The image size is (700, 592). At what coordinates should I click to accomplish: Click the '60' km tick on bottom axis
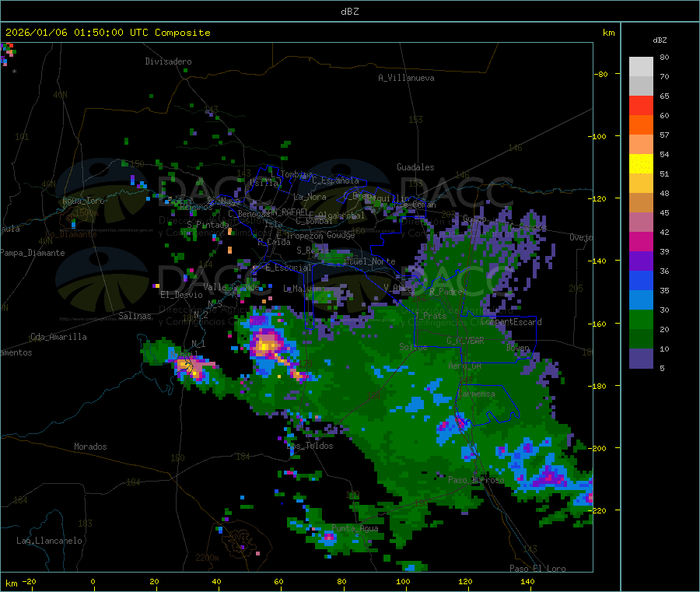[x=278, y=581]
